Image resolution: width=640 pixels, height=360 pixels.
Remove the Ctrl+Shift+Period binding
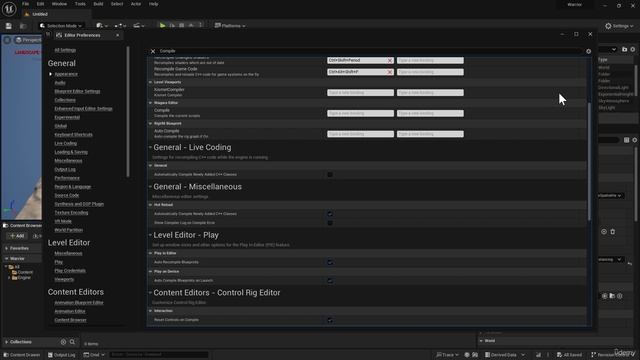point(390,60)
